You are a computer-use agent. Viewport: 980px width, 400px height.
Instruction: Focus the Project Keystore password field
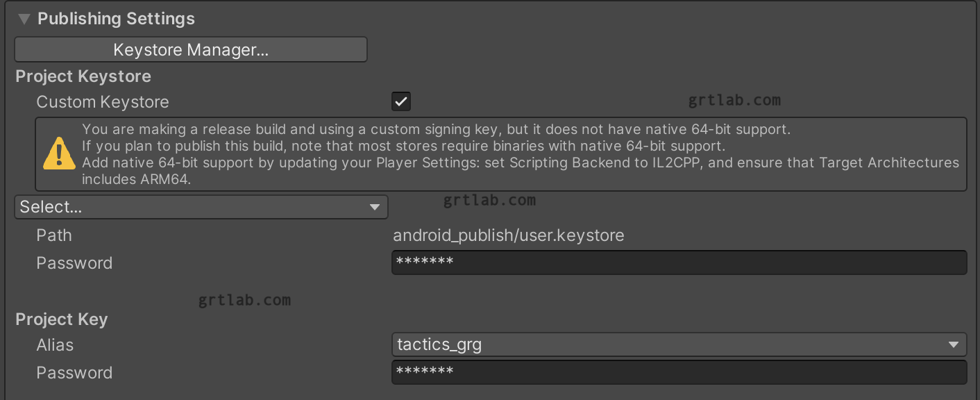tap(679, 262)
